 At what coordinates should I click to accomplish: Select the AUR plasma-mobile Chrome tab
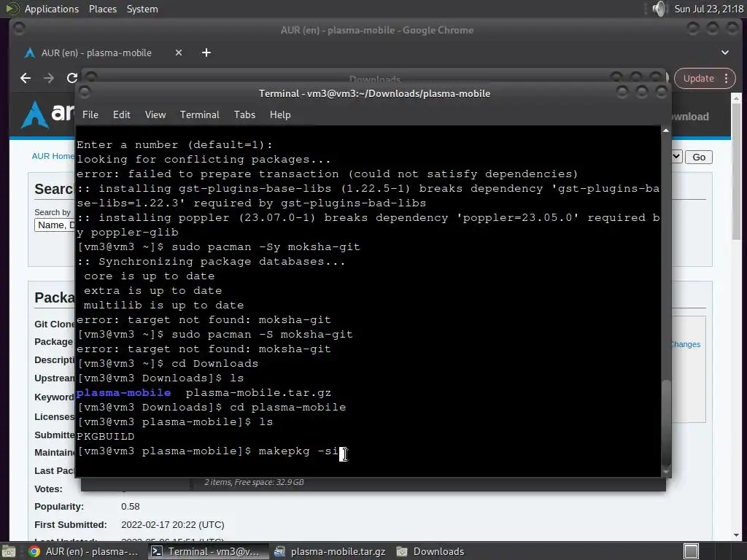pos(96,52)
